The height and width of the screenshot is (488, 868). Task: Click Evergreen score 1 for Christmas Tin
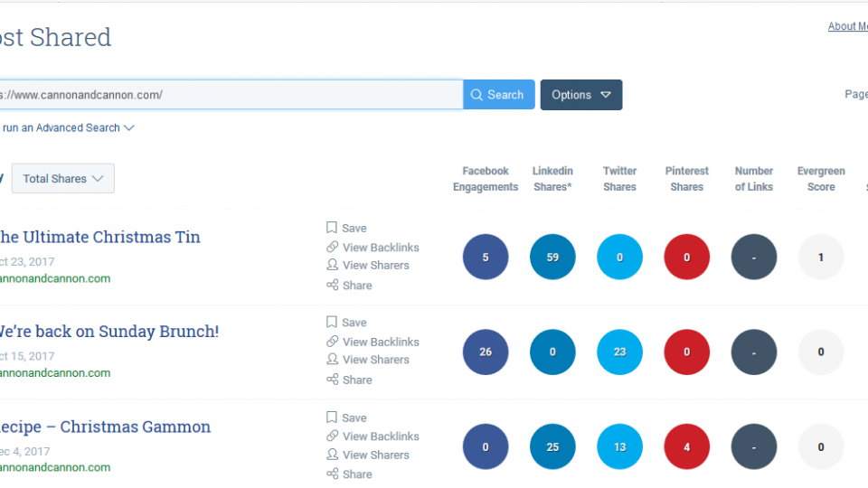[821, 257]
